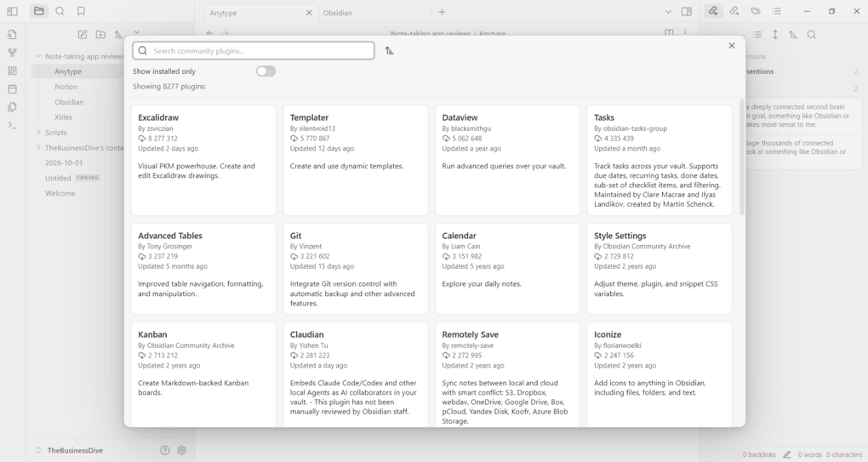Expand TheBusinessDive's content folder
868x462 pixels.
38,148
